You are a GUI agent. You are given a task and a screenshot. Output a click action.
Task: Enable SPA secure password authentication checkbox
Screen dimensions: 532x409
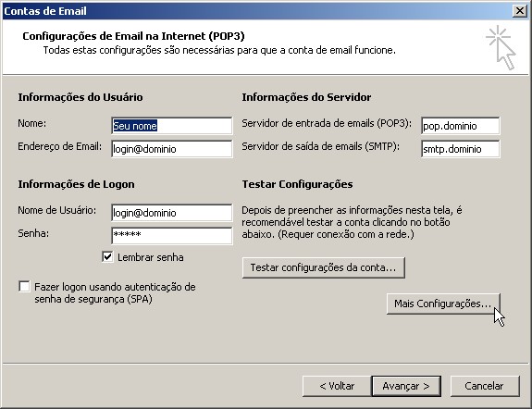point(24,287)
